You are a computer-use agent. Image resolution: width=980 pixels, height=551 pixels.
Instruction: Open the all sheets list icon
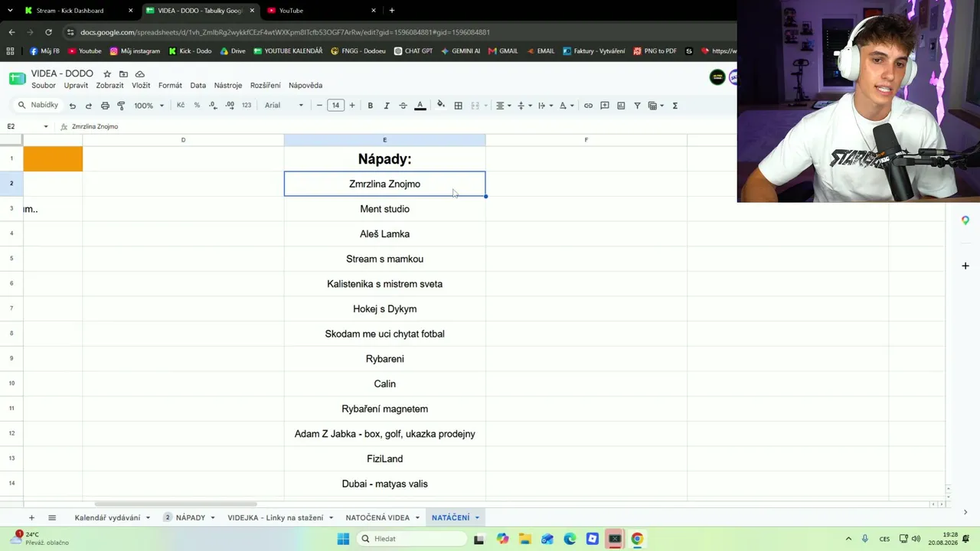52,518
